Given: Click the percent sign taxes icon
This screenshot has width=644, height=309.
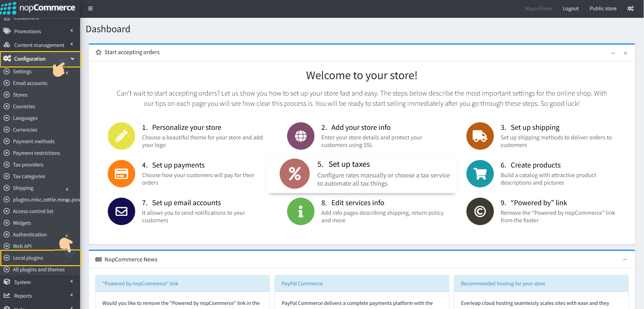Looking at the screenshot, I should [x=294, y=174].
